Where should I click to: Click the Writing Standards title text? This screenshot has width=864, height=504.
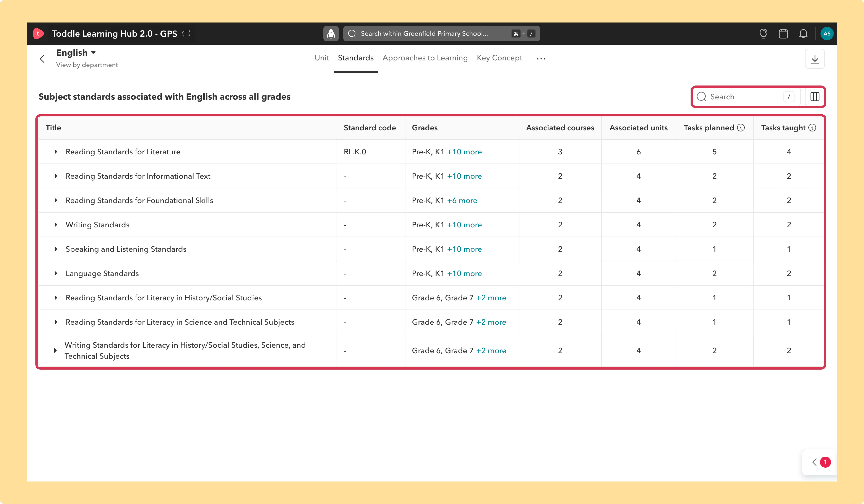pos(97,225)
